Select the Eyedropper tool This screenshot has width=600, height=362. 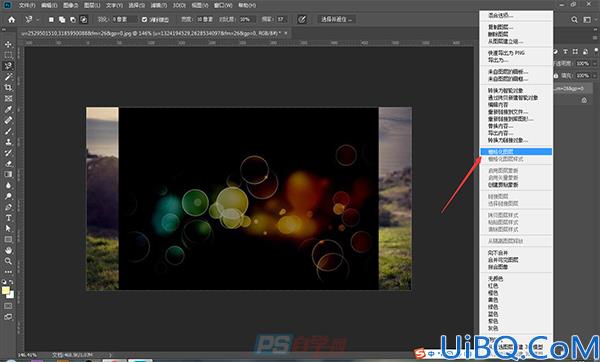click(8, 109)
